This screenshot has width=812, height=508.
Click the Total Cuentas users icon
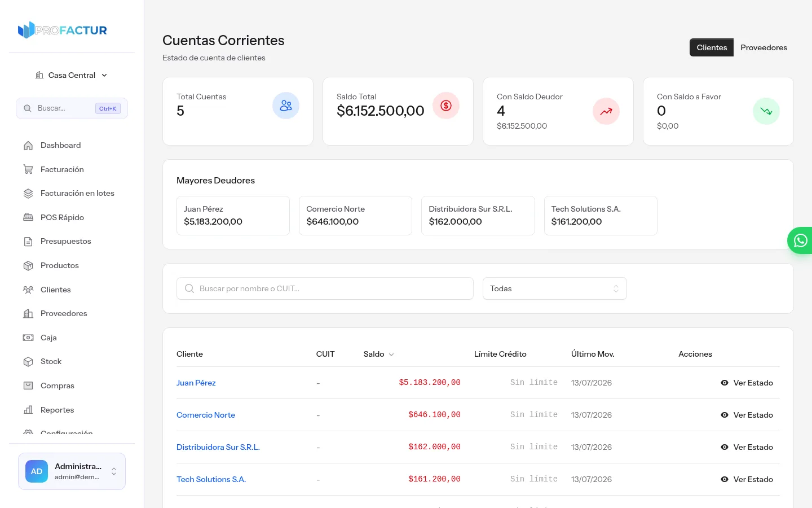[286, 106]
